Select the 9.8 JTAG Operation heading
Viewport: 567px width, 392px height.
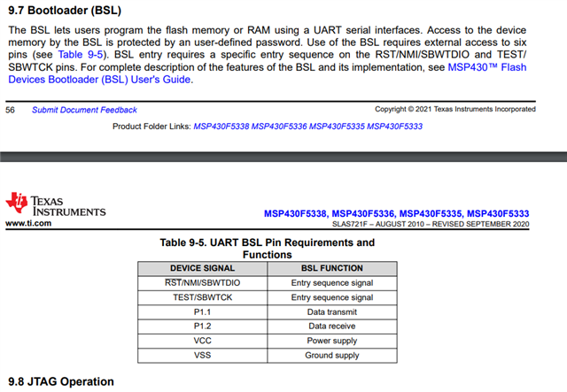(61, 381)
